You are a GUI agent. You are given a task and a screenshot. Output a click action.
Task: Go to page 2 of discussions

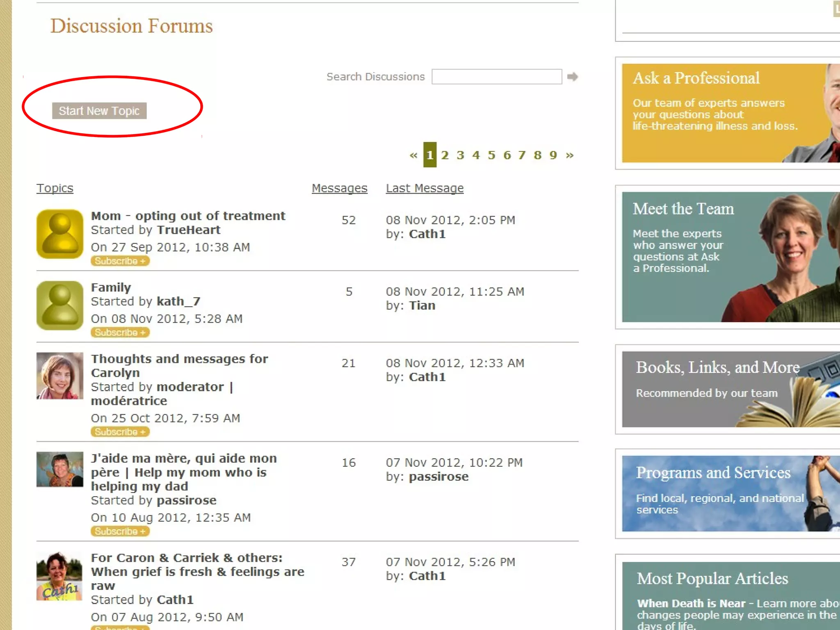445,155
